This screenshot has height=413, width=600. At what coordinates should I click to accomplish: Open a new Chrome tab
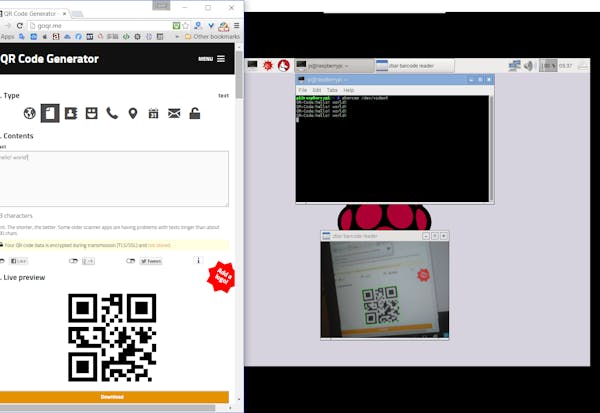click(x=77, y=14)
